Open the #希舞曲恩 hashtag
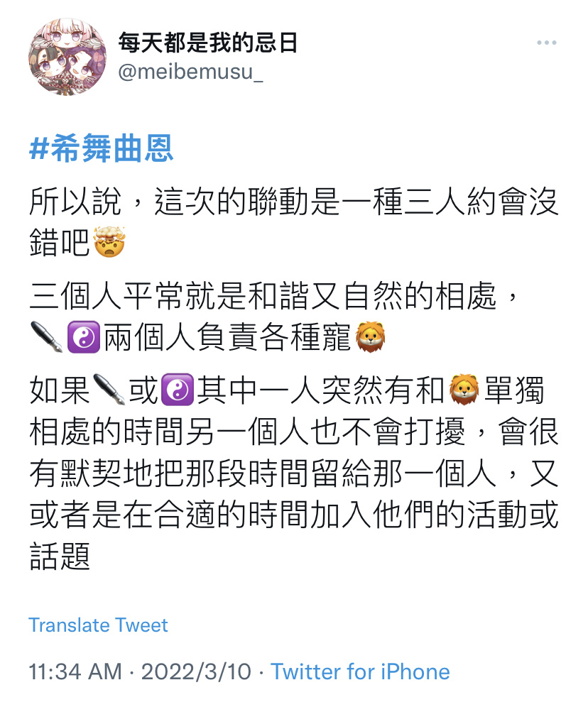 [102, 148]
